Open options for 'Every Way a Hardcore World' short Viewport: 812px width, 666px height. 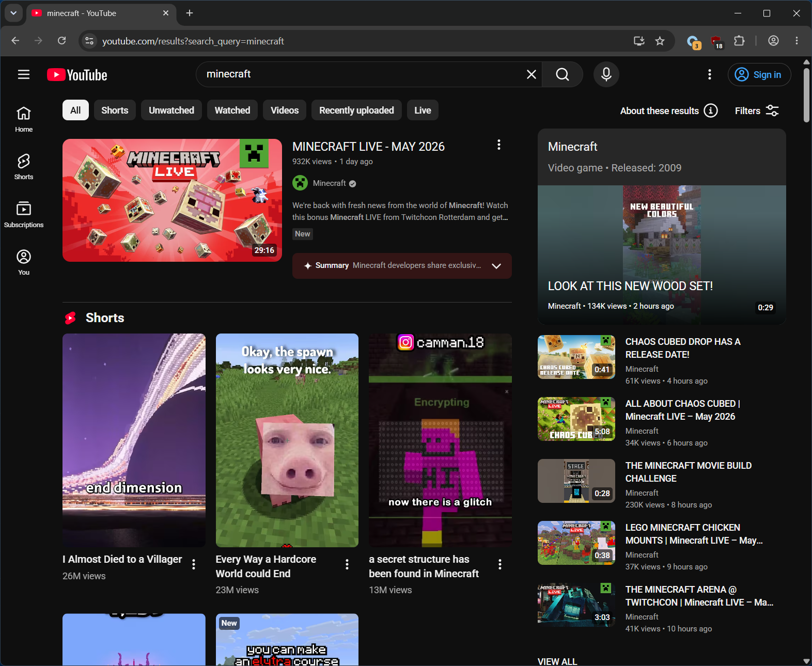[347, 564]
